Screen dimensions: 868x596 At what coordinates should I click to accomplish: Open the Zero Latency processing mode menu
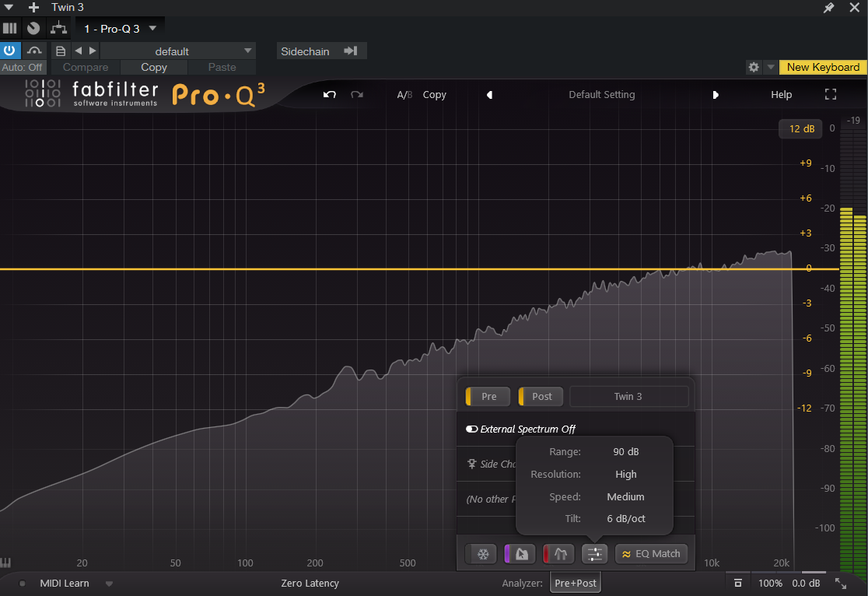310,584
